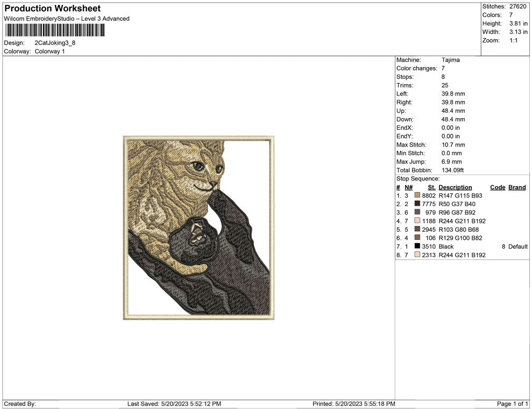Click the Trims value '25'

pyautogui.click(x=445, y=85)
